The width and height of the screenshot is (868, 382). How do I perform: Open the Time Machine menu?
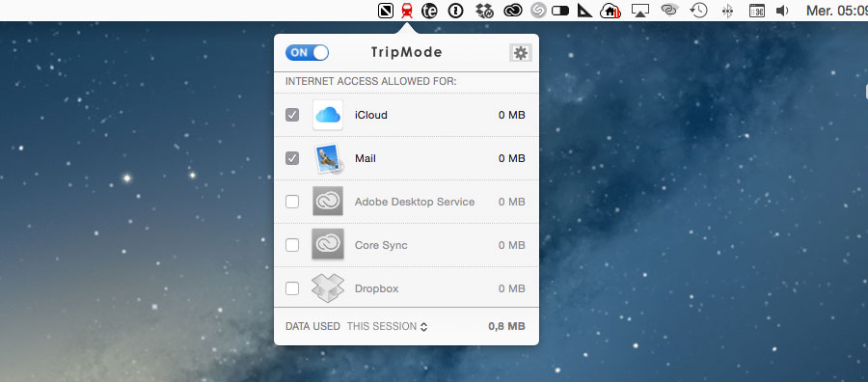pyautogui.click(x=698, y=11)
